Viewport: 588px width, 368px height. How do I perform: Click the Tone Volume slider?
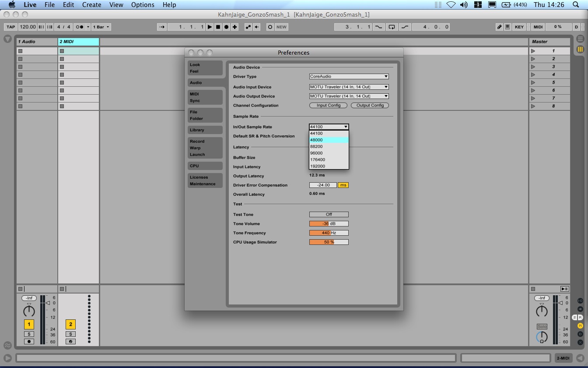click(x=329, y=223)
